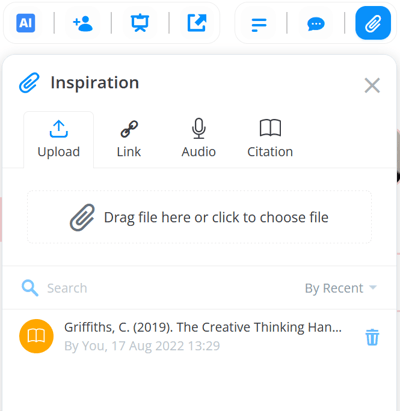Click the dropdown arrow beside By Recent
This screenshot has width=400, height=411.
pyautogui.click(x=373, y=287)
